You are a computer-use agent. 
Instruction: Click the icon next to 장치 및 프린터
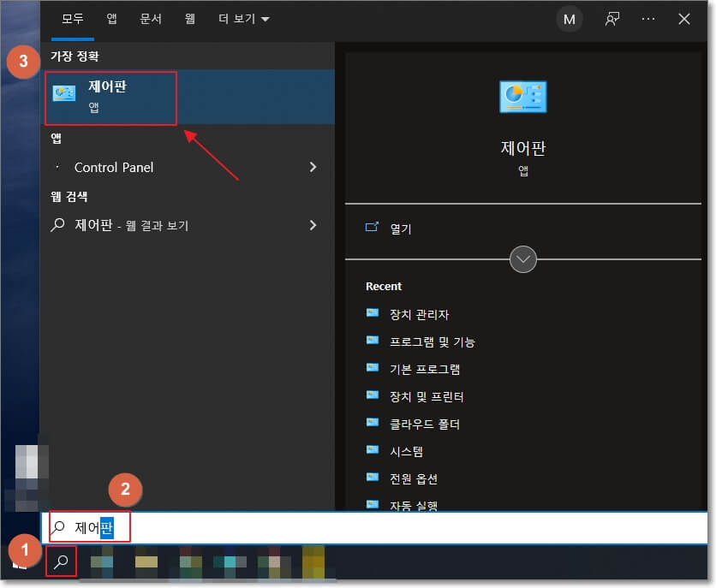[x=373, y=395]
